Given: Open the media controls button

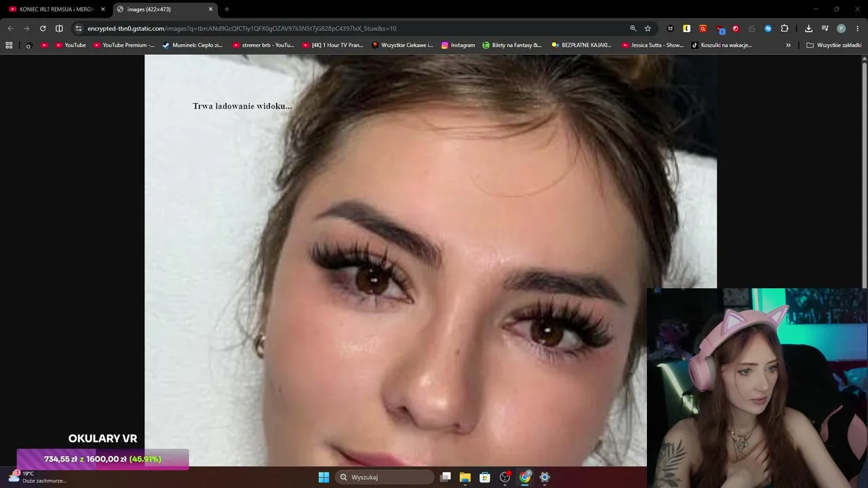Looking at the screenshot, I should 825,28.
